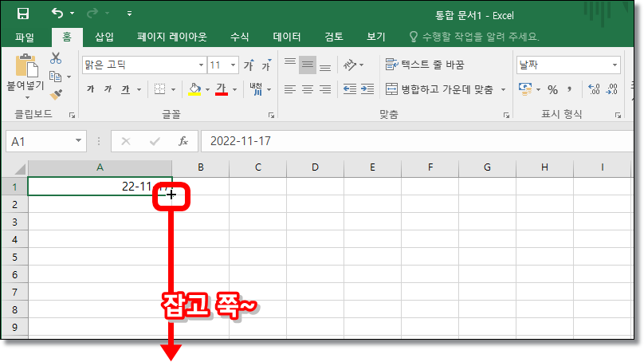Open the underline style dropdown arrow

coord(139,89)
